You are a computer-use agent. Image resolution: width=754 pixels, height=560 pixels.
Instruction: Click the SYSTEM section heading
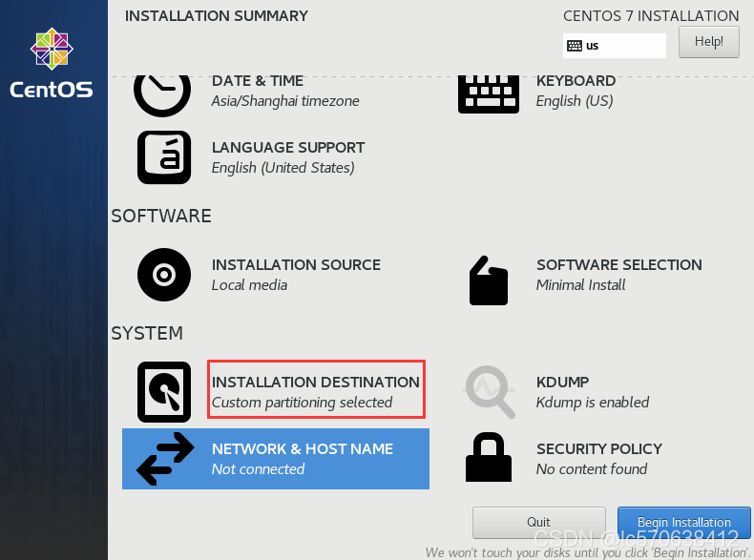[x=147, y=334]
